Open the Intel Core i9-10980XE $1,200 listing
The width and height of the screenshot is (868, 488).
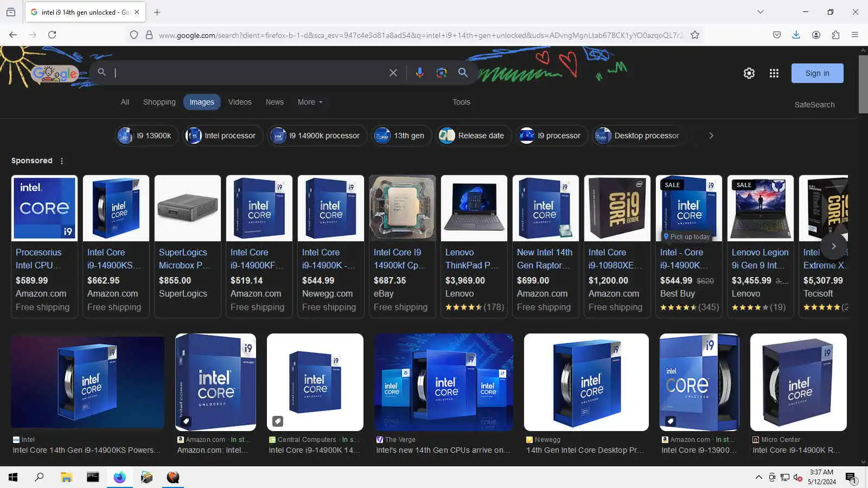(x=617, y=246)
